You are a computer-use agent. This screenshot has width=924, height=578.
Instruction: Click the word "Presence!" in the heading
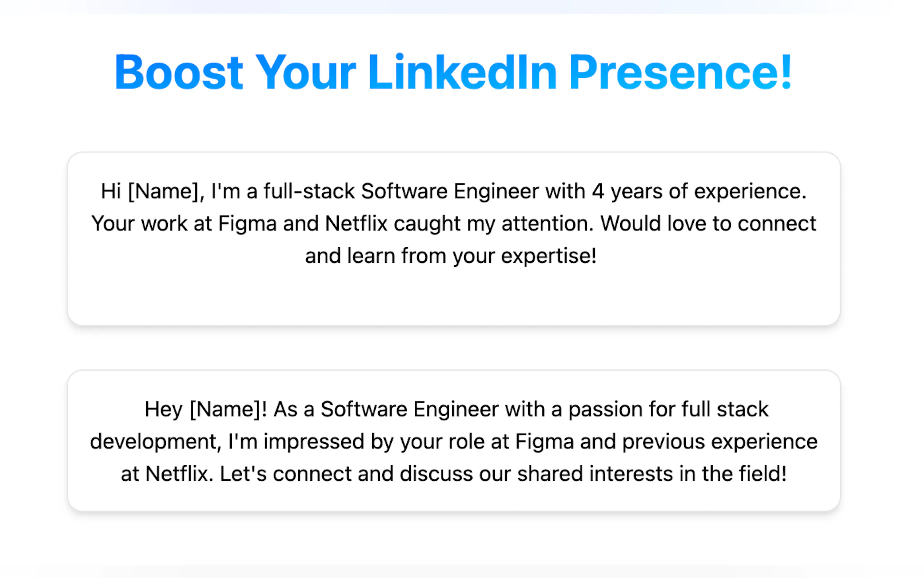pyautogui.click(x=680, y=73)
